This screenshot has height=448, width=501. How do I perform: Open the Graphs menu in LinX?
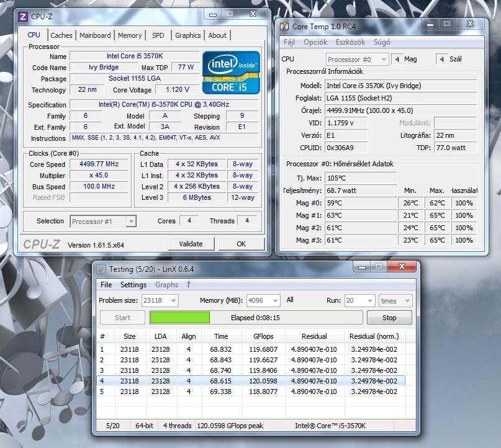click(x=166, y=285)
